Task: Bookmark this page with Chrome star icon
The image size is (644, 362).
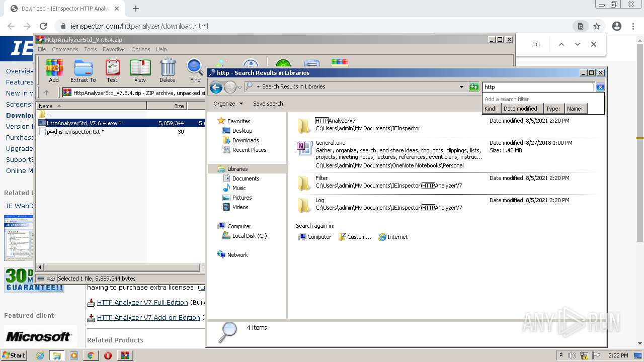Action: point(597,26)
